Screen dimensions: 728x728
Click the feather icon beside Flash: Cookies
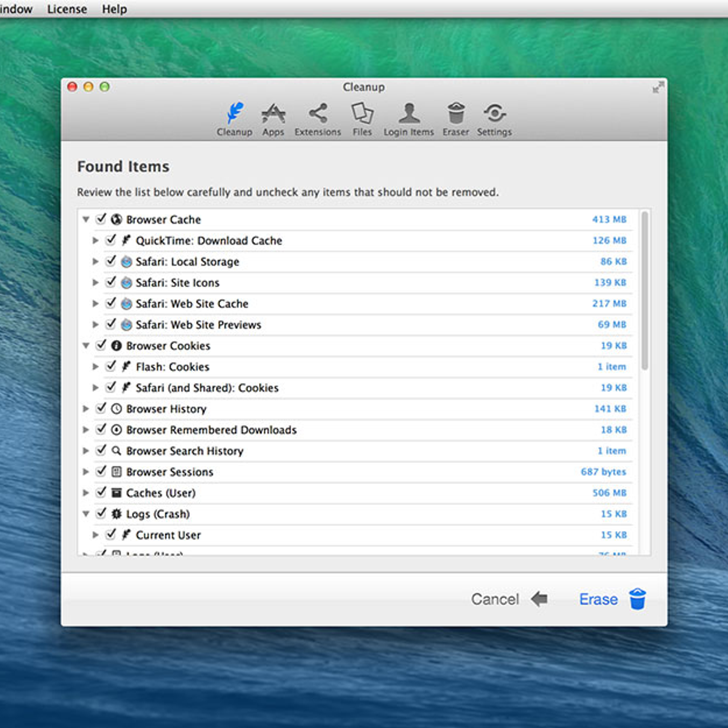tap(126, 366)
